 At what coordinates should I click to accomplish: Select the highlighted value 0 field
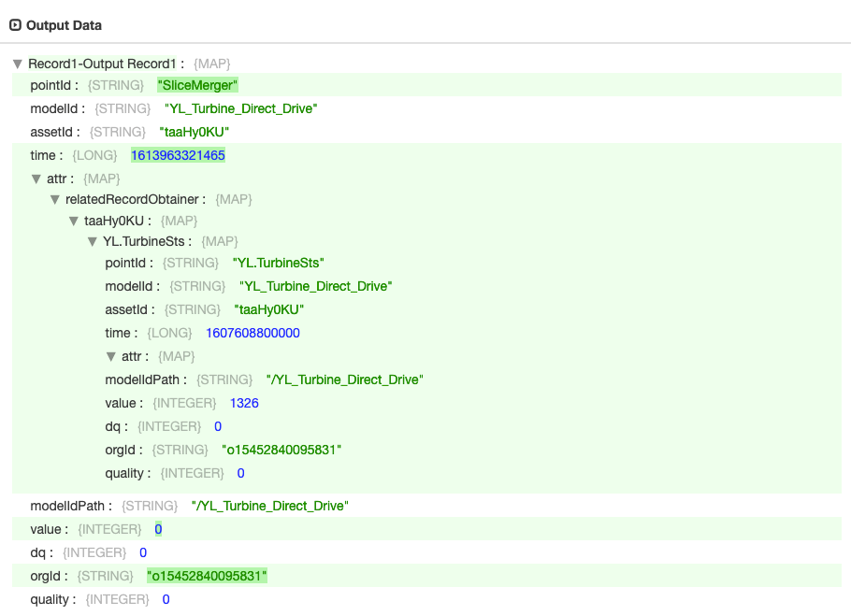[x=158, y=529]
